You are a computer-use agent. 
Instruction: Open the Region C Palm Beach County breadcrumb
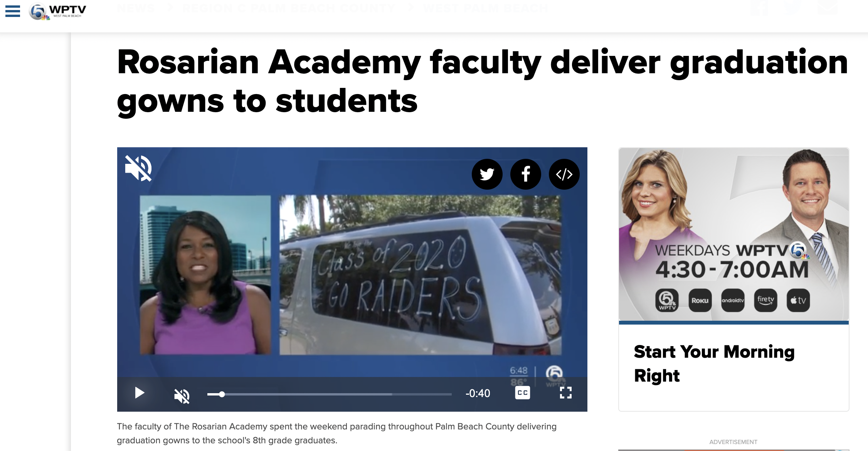click(289, 8)
